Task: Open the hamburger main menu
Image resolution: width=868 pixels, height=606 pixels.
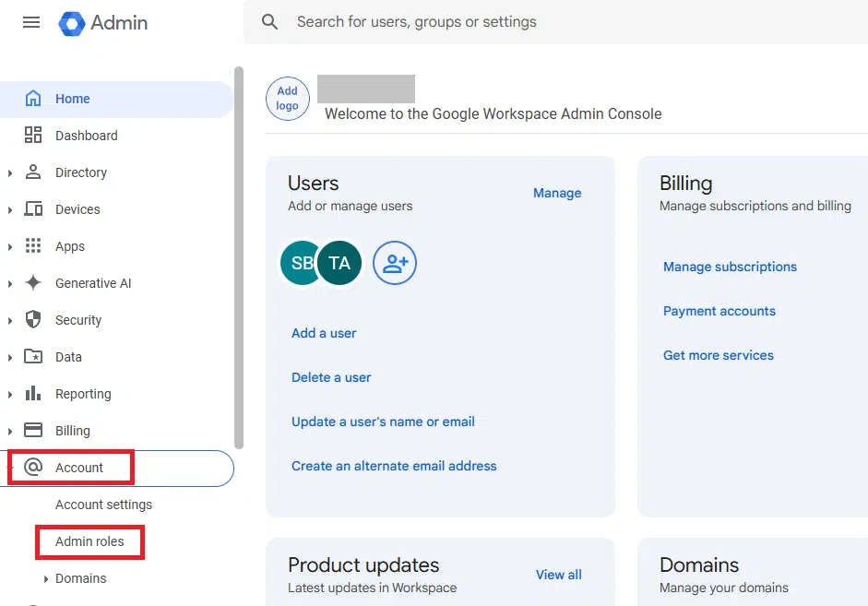Action: (x=31, y=22)
